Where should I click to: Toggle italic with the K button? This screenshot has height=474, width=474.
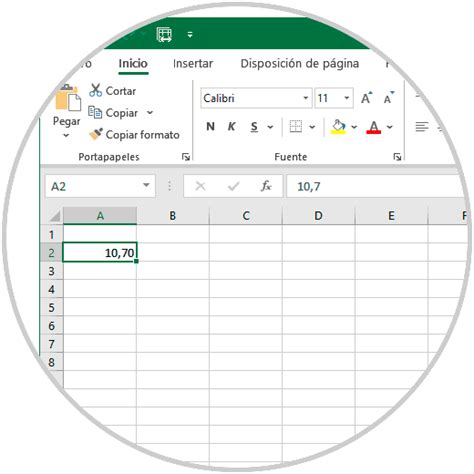pos(231,127)
